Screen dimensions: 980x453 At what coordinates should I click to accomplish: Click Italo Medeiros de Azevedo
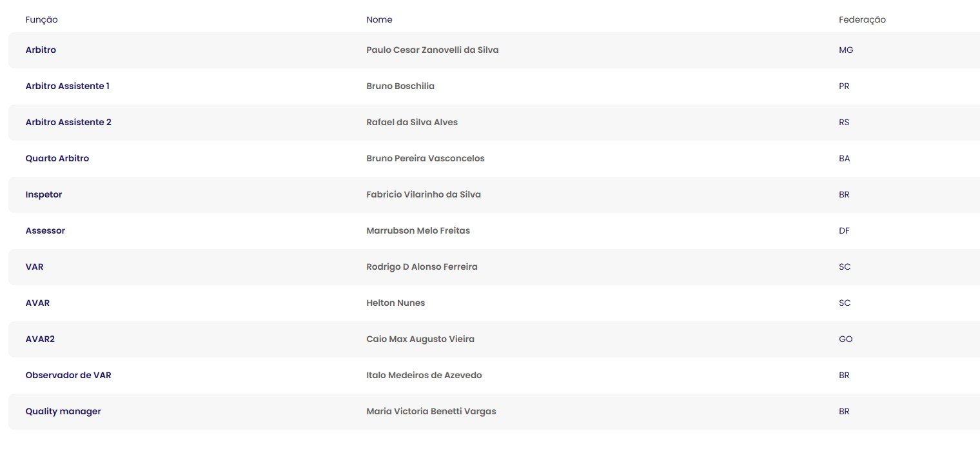click(424, 376)
